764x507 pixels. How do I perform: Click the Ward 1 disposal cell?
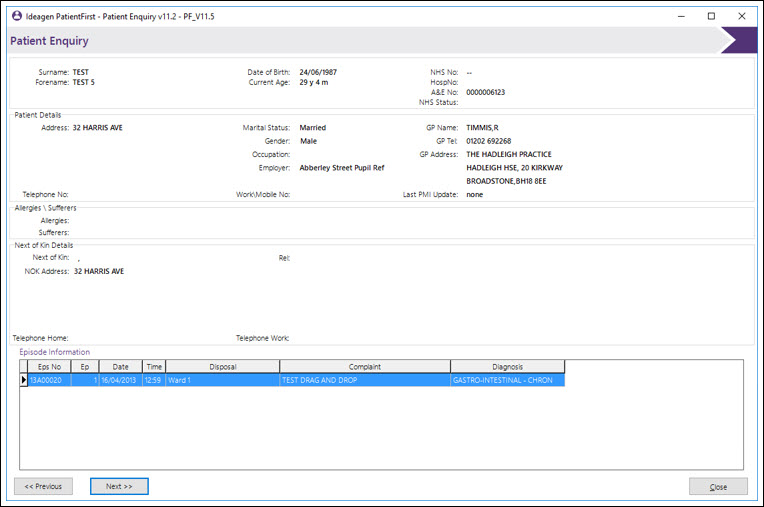[x=223, y=380]
